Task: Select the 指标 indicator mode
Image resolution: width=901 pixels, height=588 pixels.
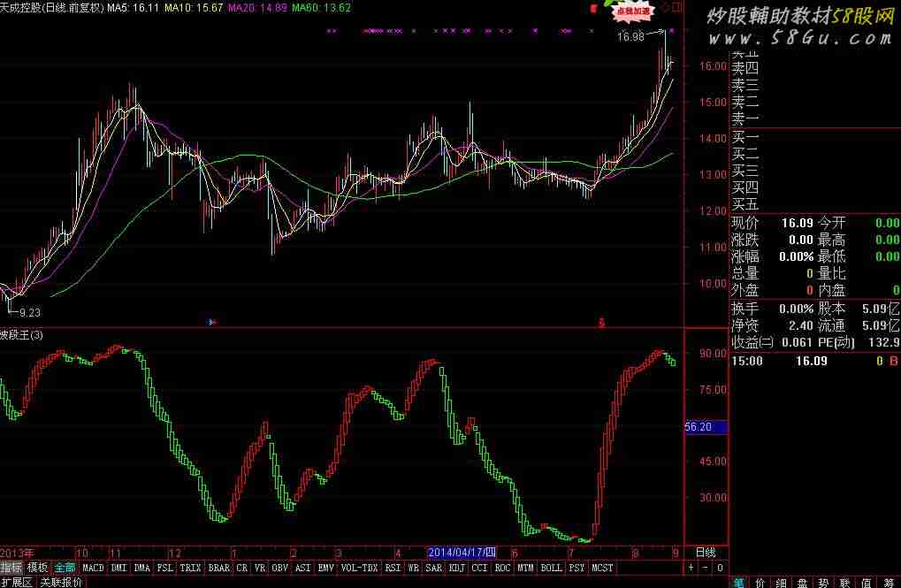Action: coord(11,568)
